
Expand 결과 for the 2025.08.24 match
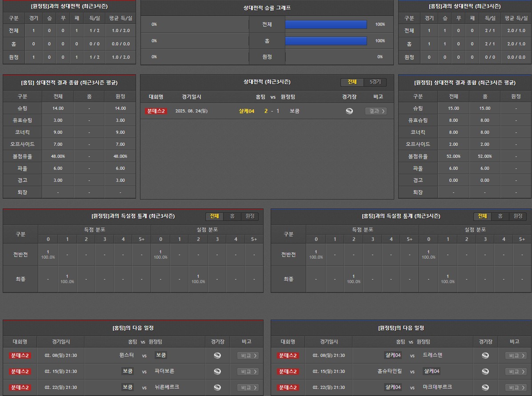click(x=376, y=111)
